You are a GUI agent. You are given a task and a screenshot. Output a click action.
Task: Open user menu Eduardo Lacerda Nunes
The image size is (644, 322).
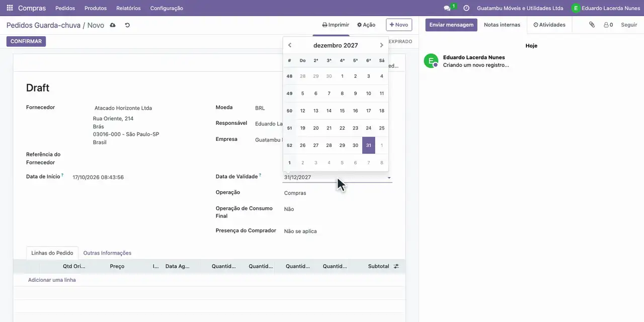click(x=606, y=8)
